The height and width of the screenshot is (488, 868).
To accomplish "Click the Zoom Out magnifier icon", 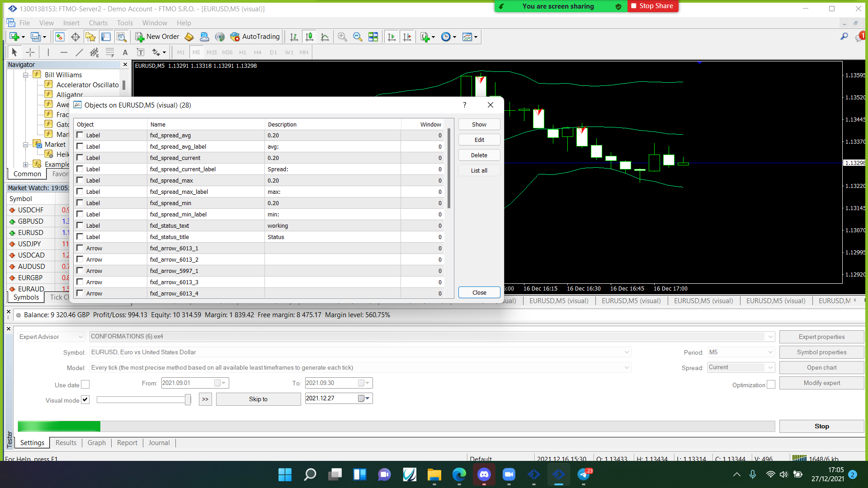I will [x=358, y=37].
